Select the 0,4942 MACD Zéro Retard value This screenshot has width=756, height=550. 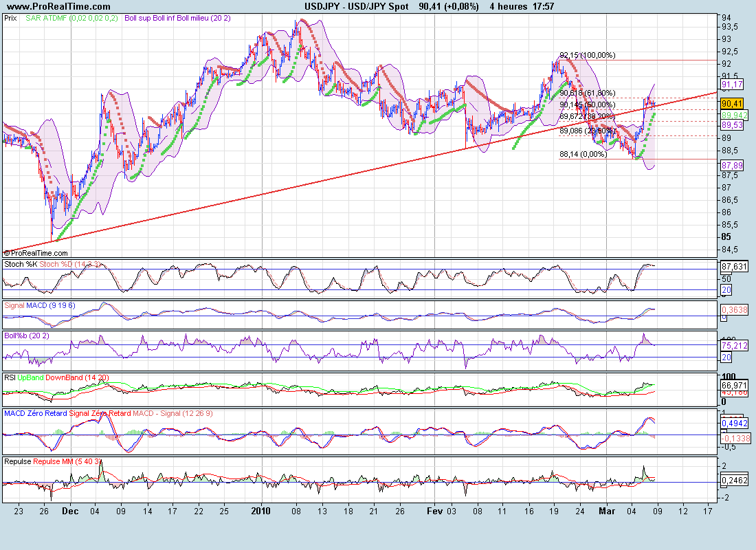pos(734,423)
